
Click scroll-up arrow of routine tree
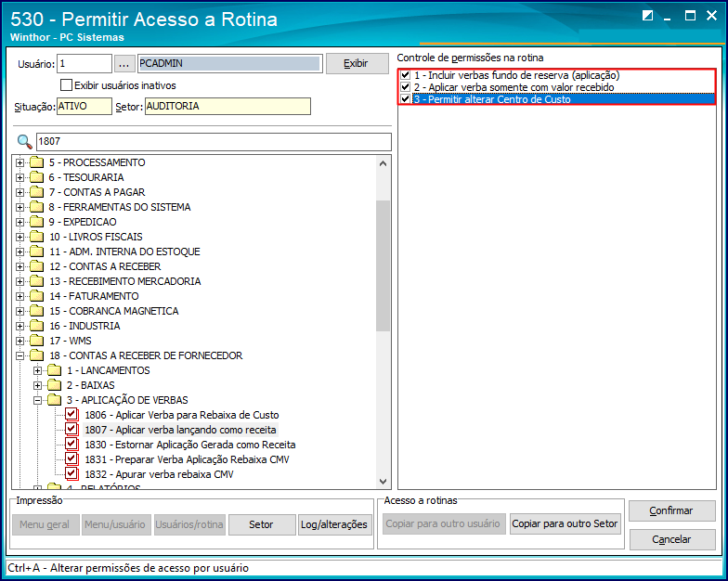coord(383,163)
